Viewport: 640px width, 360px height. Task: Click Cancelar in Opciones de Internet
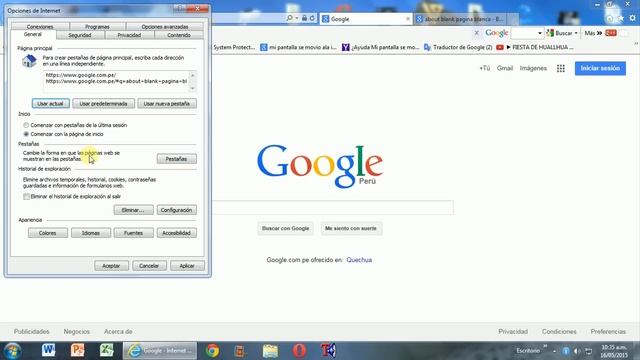[149, 266]
